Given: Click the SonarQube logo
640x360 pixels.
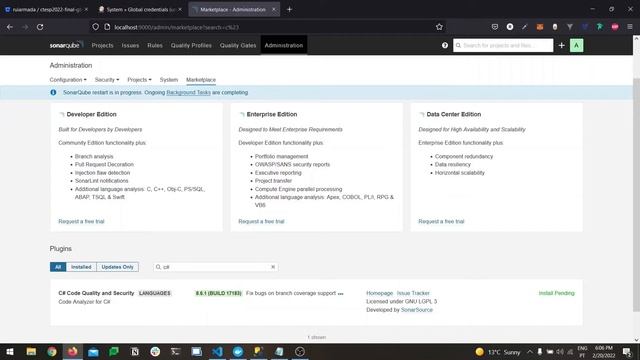Looking at the screenshot, I should (67, 45).
